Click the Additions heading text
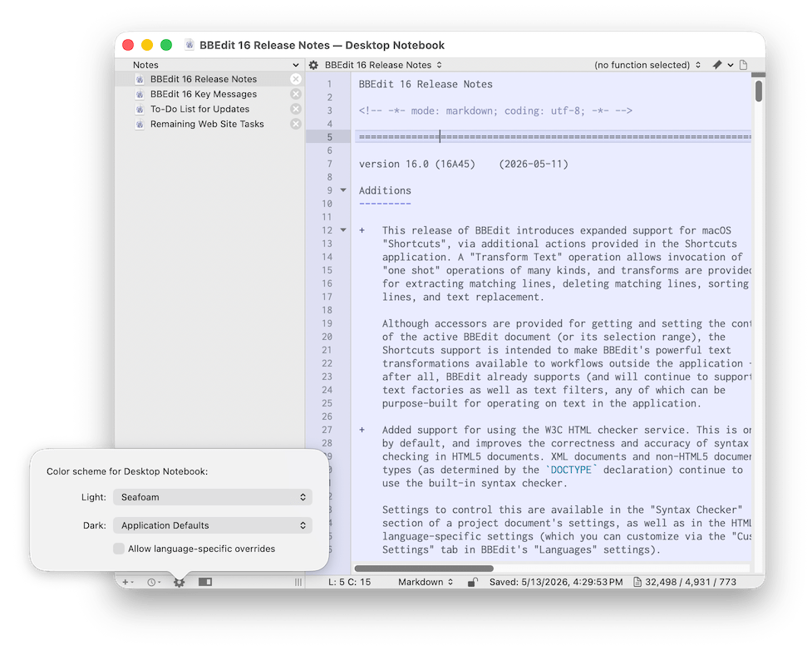The image size is (812, 650). click(x=385, y=190)
